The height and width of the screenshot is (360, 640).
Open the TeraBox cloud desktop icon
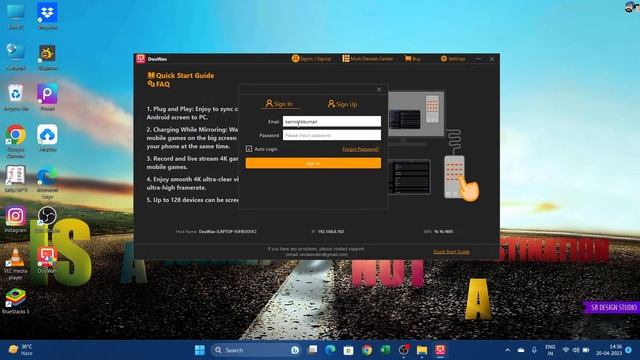(47, 138)
